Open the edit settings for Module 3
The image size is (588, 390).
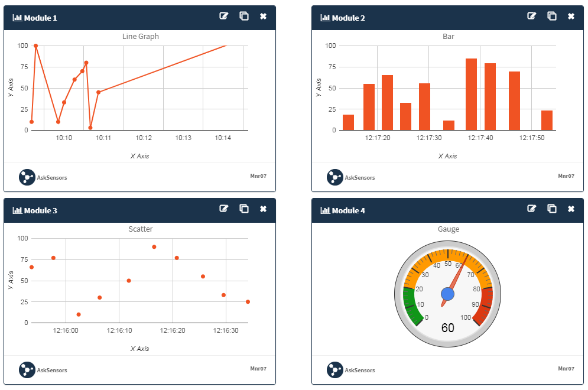click(x=223, y=209)
